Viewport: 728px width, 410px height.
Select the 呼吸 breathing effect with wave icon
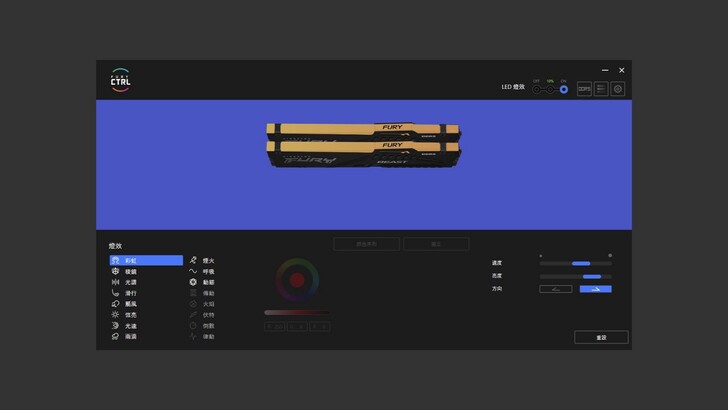tap(202, 272)
